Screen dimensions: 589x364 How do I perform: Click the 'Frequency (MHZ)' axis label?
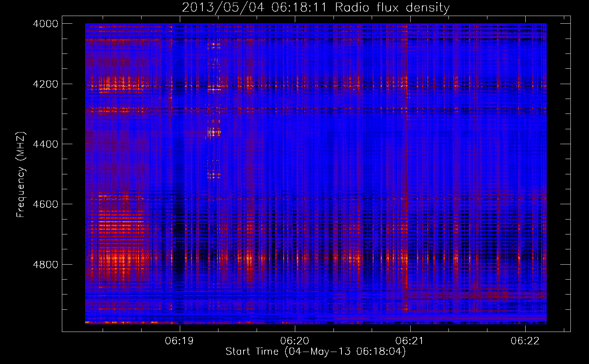pyautogui.click(x=21, y=175)
